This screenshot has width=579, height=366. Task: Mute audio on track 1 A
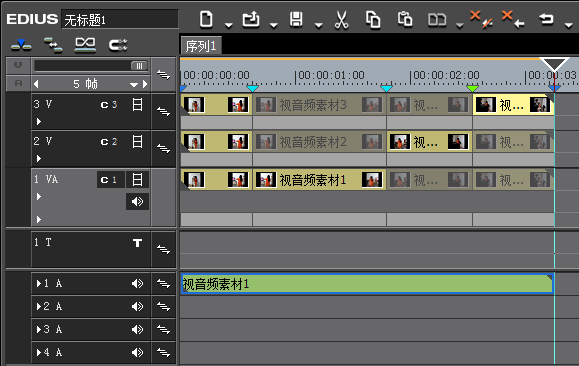(137, 284)
